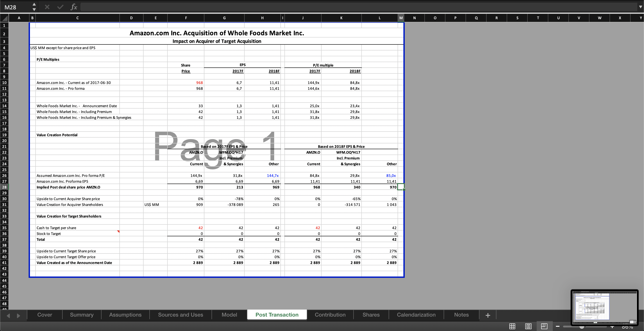This screenshot has height=331, width=644.
Task: Switch to the Assumptions sheet tab
Action: 125,315
